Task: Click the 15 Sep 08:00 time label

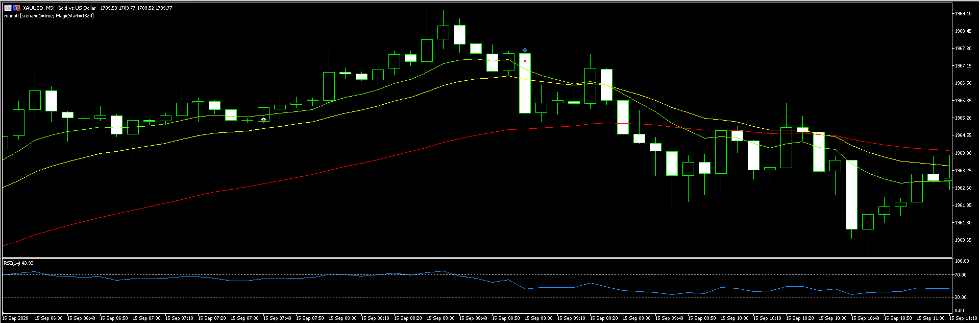Action: pos(343,318)
